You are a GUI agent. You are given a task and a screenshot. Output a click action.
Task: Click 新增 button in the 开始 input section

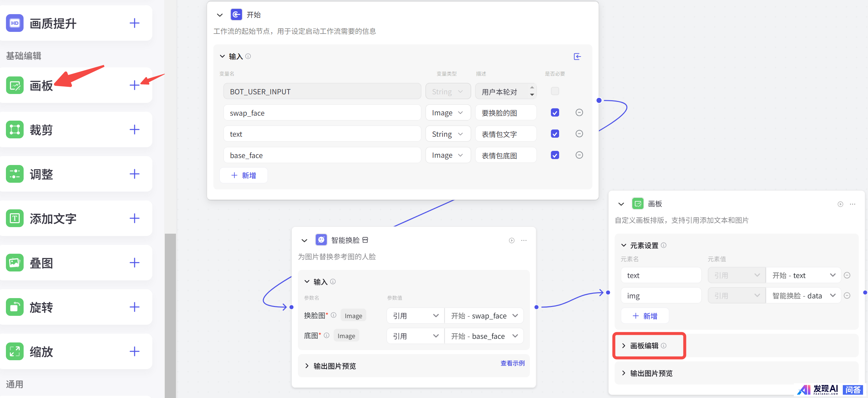click(x=243, y=176)
